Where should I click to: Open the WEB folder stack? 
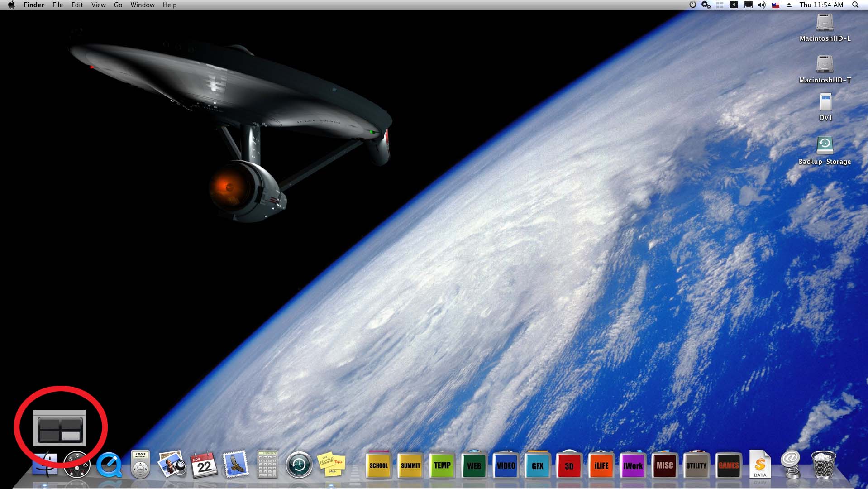[474, 465]
